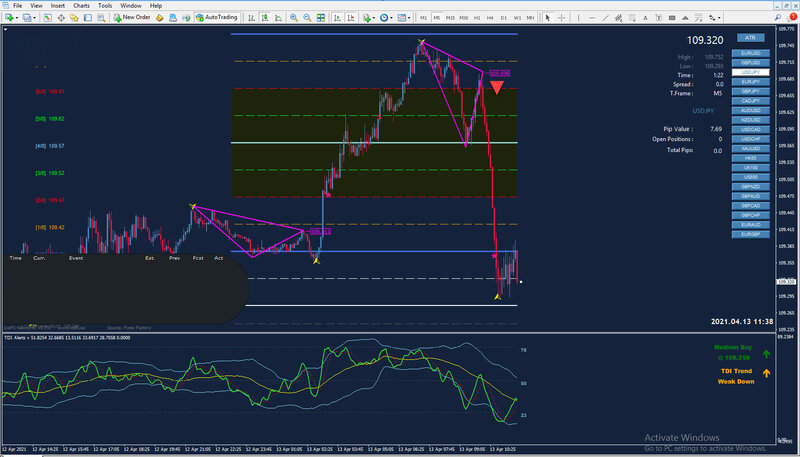Switch chart to CADJPY symbol button
The image size is (800, 457).
tap(751, 101)
